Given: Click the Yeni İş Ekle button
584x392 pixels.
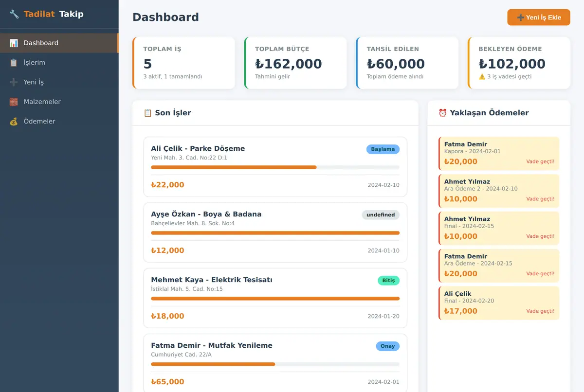Looking at the screenshot, I should click(x=539, y=18).
